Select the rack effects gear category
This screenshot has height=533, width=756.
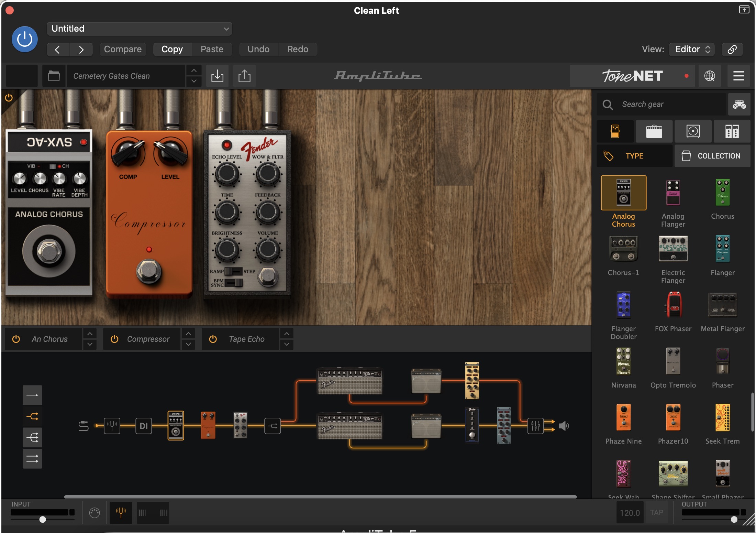(732, 131)
